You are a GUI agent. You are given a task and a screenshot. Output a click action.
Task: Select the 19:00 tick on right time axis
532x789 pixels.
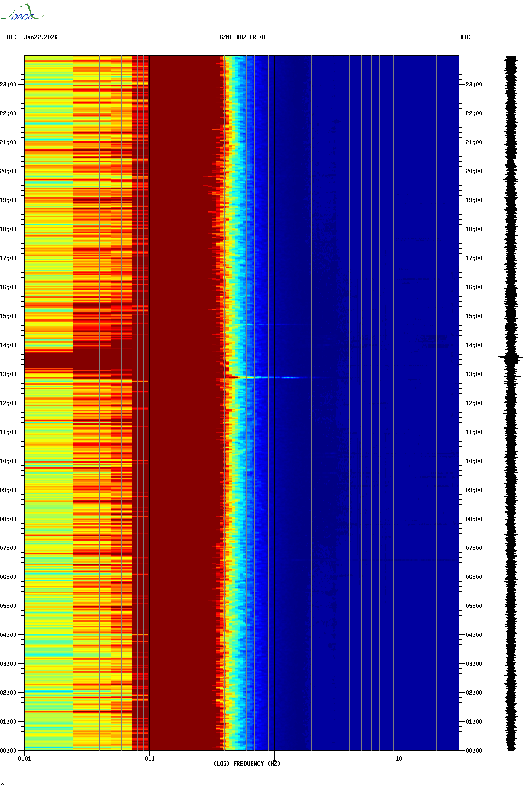[474, 200]
